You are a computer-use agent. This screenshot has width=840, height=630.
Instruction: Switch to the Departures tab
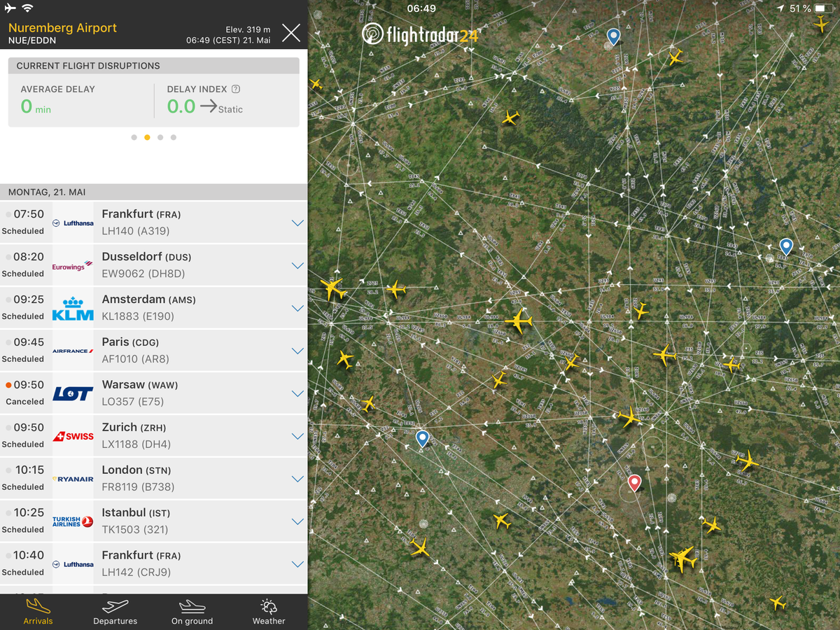coord(115,610)
